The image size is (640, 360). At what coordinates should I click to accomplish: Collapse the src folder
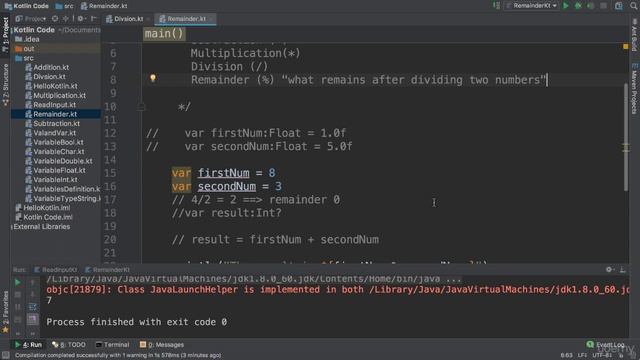(x=24, y=58)
